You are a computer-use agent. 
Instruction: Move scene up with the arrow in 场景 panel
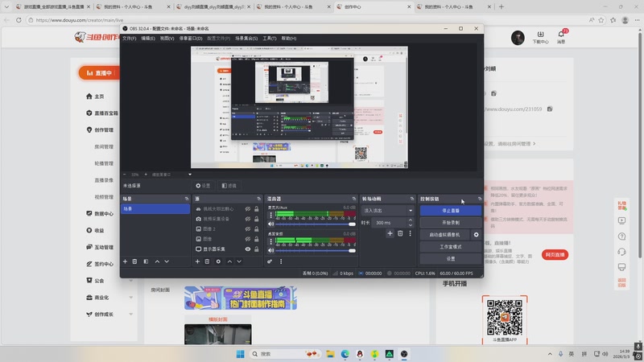(157, 261)
